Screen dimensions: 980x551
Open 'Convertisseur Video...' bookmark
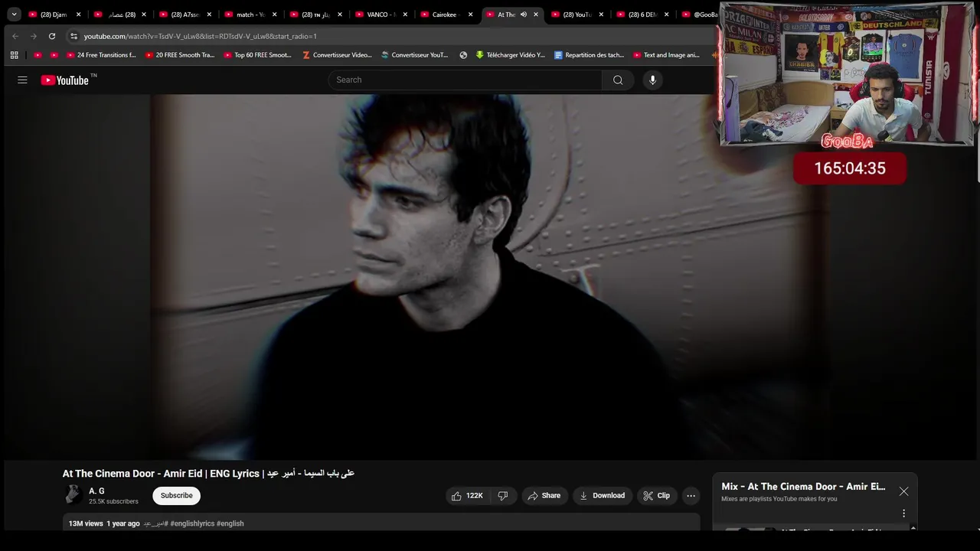tap(337, 55)
